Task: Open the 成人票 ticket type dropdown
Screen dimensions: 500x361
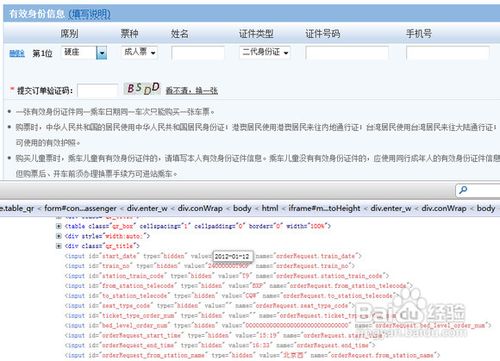Action: click(139, 52)
